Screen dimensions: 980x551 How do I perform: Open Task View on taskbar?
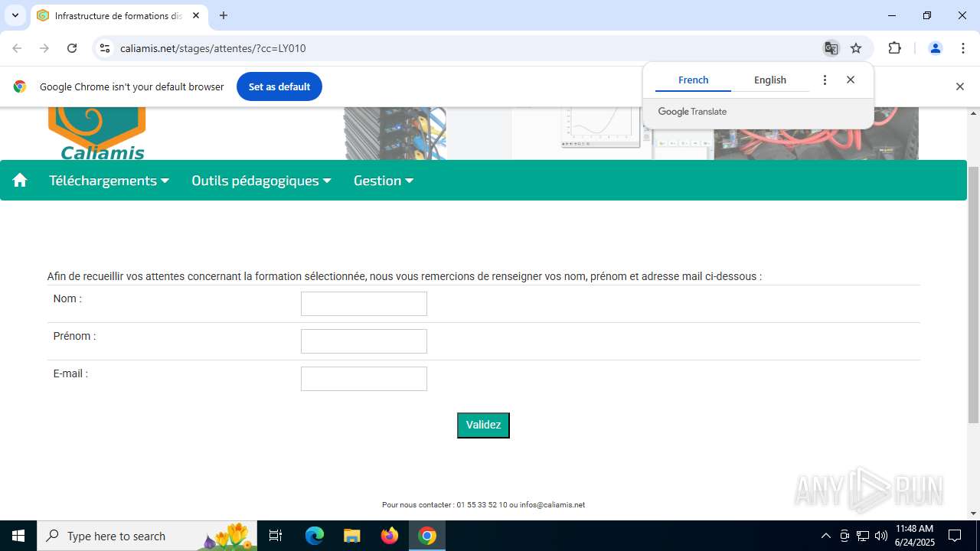click(x=276, y=536)
